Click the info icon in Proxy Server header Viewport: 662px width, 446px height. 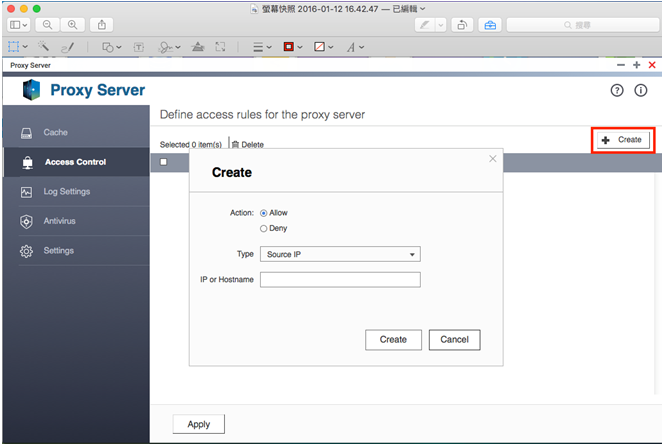[641, 90]
